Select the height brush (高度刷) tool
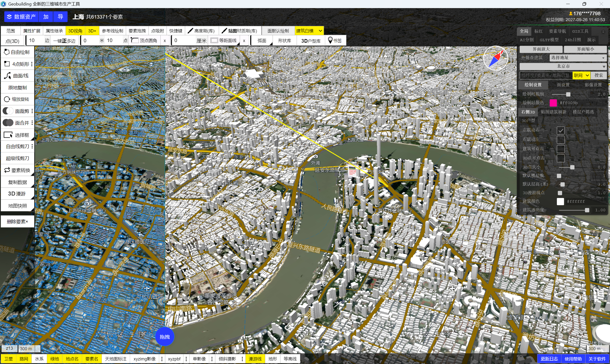Image resolution: width=610 pixels, height=364 pixels. (201, 31)
